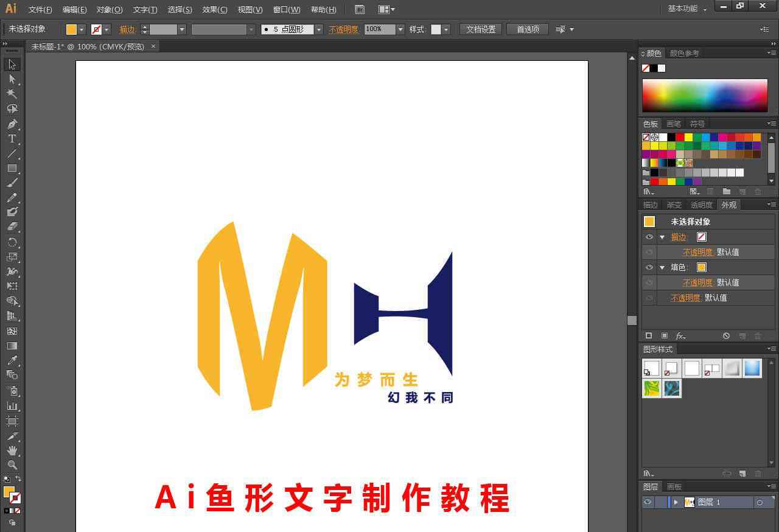Click the 描边 link in control bar
This screenshot has width=779, height=532.
coord(127,29)
